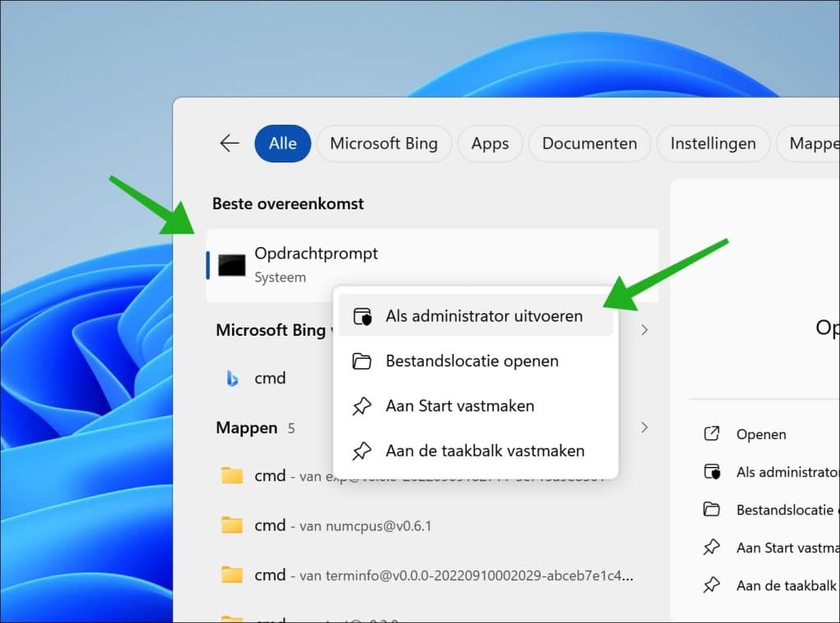Open Opdrachtprompt best match result

(x=431, y=265)
